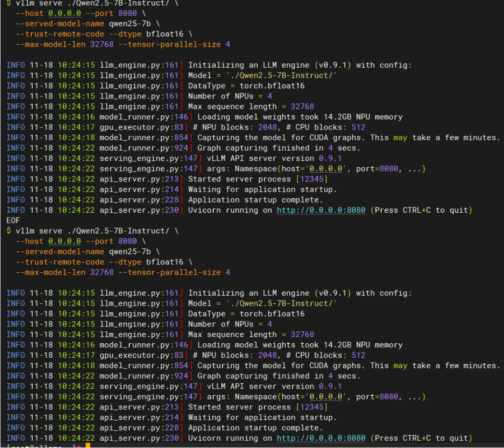504x448 pixels.
Task: Click 'api_server.py:230' above the EOF line
Action: 139,210
